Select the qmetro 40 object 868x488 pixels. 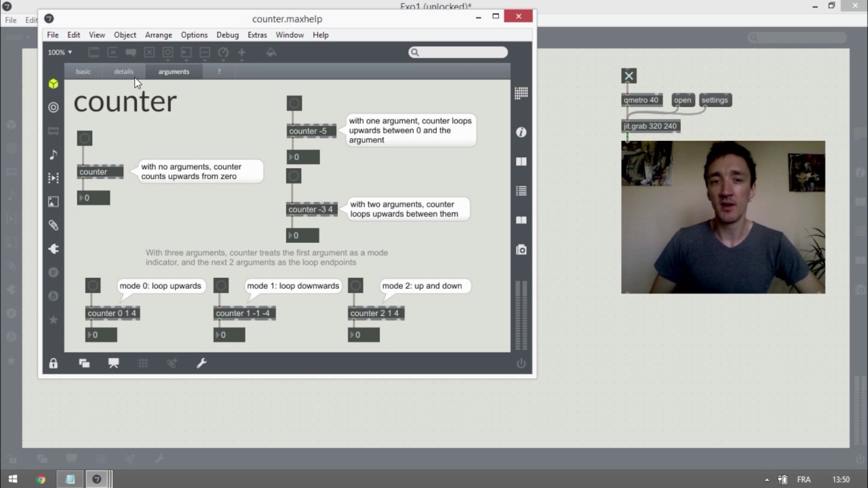pyautogui.click(x=642, y=100)
